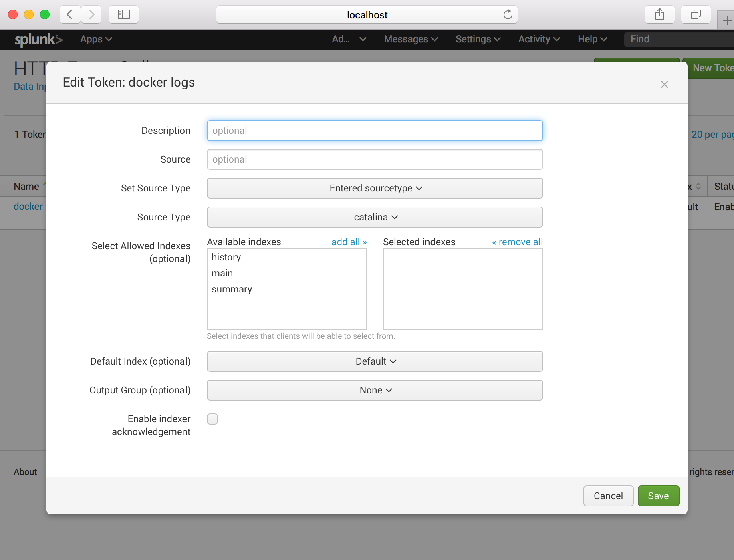This screenshot has width=734, height=560.
Task: Close the Edit Token dialog
Action: point(664,84)
